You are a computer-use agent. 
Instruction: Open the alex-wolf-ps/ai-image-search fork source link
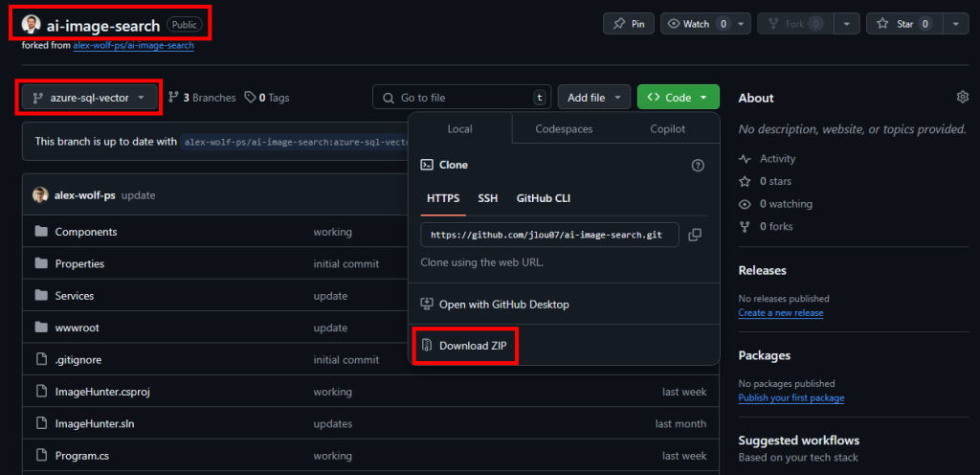pyautogui.click(x=133, y=46)
